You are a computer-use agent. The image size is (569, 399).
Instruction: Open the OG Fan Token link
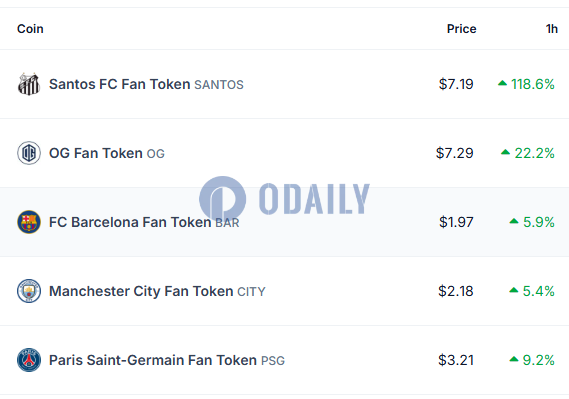click(96, 153)
